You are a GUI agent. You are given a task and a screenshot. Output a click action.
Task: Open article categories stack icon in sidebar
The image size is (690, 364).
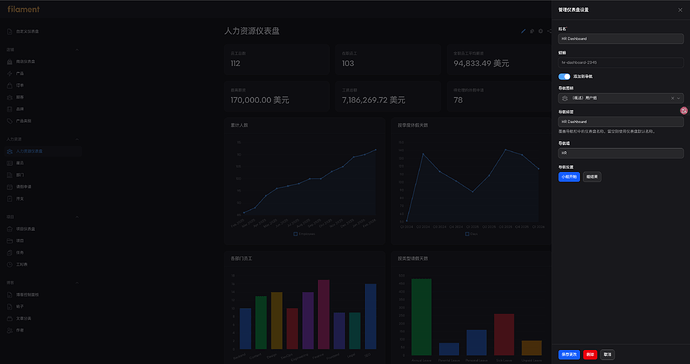(x=10, y=319)
